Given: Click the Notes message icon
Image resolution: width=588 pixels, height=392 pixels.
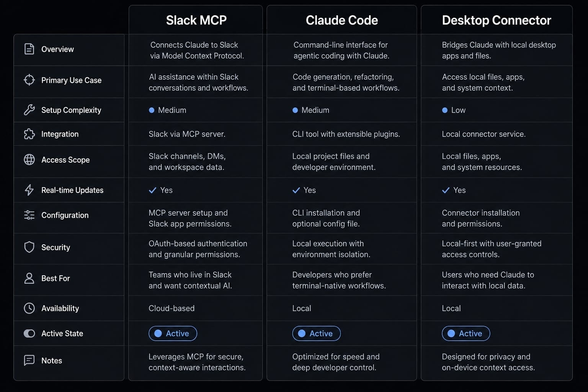Looking at the screenshot, I should 29,360.
